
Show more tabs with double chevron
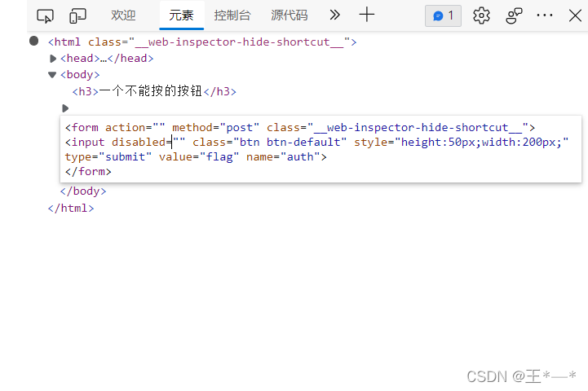pyautogui.click(x=335, y=15)
